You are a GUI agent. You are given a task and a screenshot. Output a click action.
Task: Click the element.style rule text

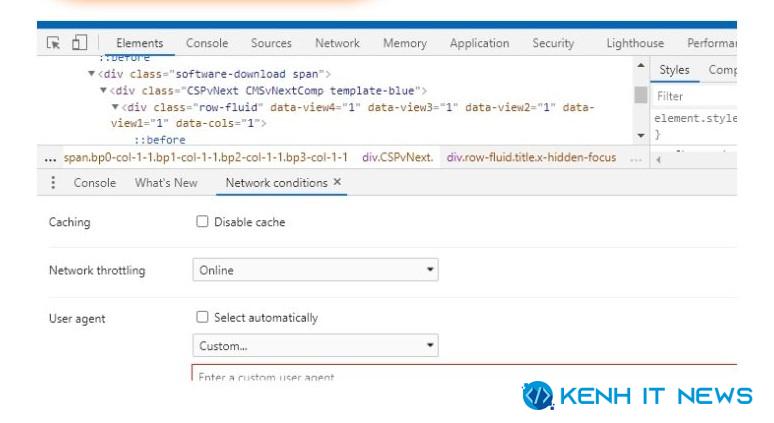[x=696, y=118]
